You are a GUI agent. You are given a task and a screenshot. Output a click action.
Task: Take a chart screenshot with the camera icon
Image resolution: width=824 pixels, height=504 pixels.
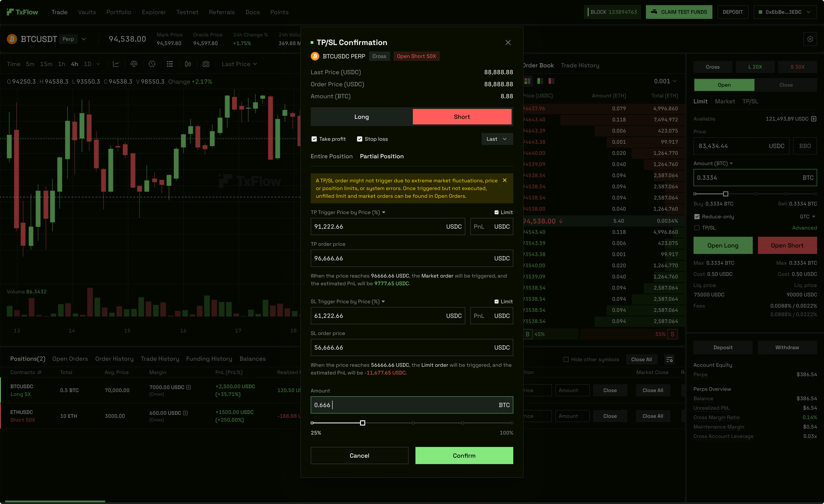[x=206, y=64]
